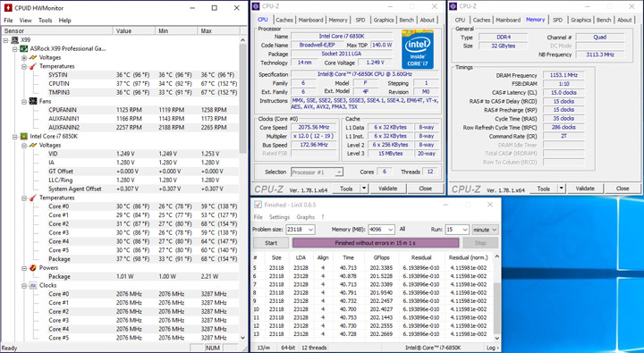Switch to Graphics tab in CPU-Z CPU window
The height and width of the screenshot is (353, 644).
pos(384,20)
